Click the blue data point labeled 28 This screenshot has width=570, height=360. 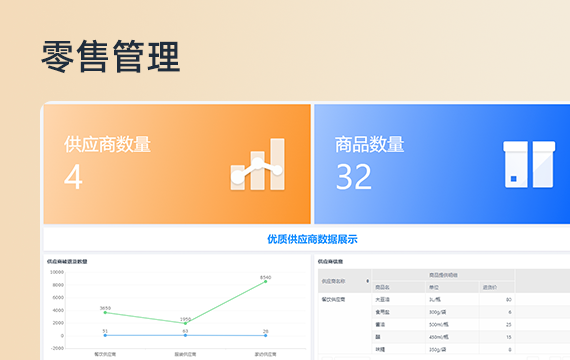pyautogui.click(x=266, y=335)
